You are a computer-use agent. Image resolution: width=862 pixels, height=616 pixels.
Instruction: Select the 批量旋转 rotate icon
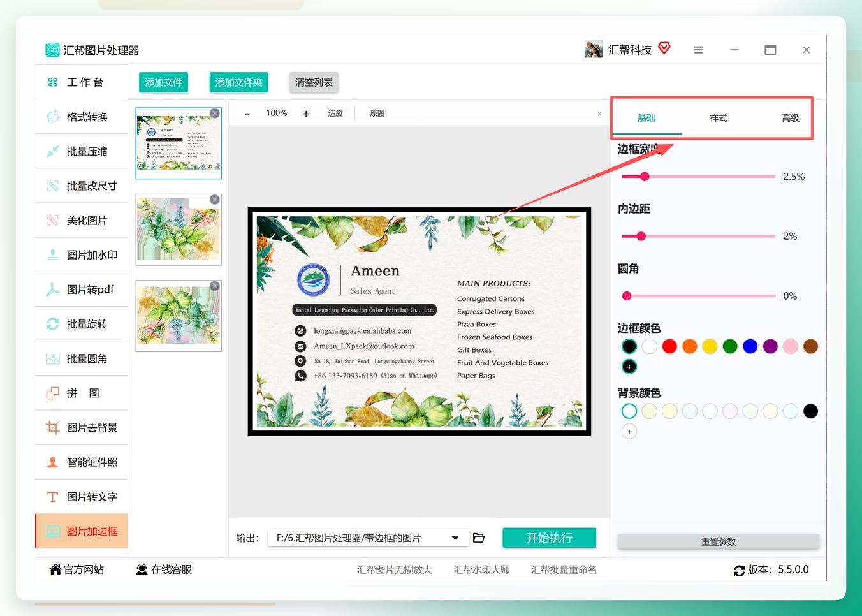(x=52, y=324)
